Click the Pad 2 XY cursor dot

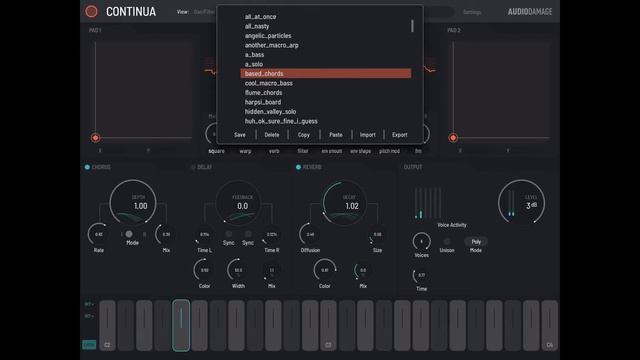453,138
